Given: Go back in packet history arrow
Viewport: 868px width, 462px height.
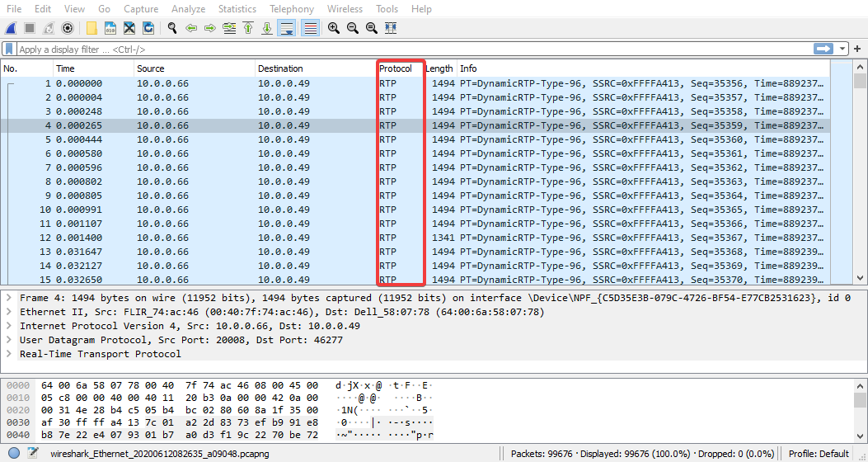Looking at the screenshot, I should pos(191,28).
